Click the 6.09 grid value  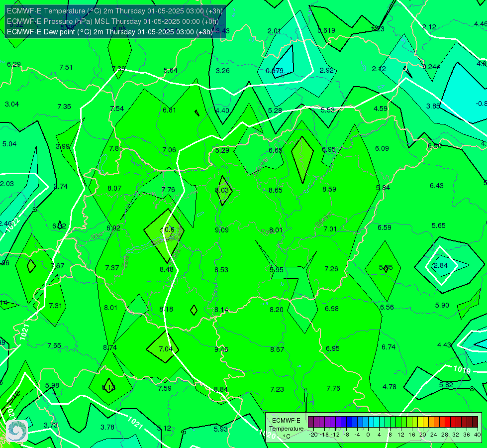[x=382, y=149]
